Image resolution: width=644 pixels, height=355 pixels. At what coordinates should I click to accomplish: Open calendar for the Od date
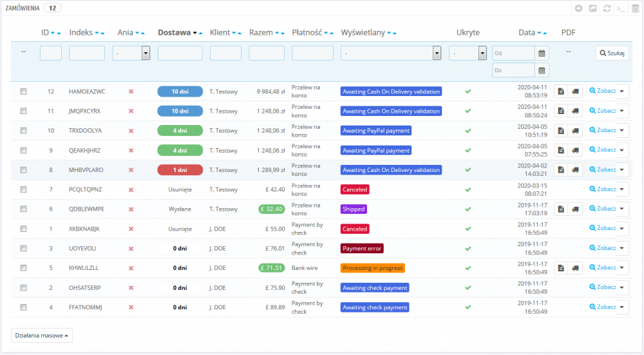tap(542, 53)
